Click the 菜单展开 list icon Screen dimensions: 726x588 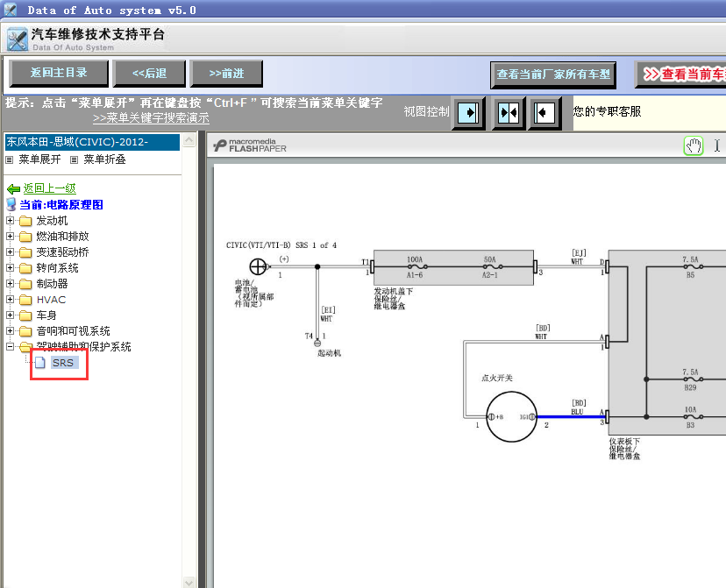(x=10, y=160)
